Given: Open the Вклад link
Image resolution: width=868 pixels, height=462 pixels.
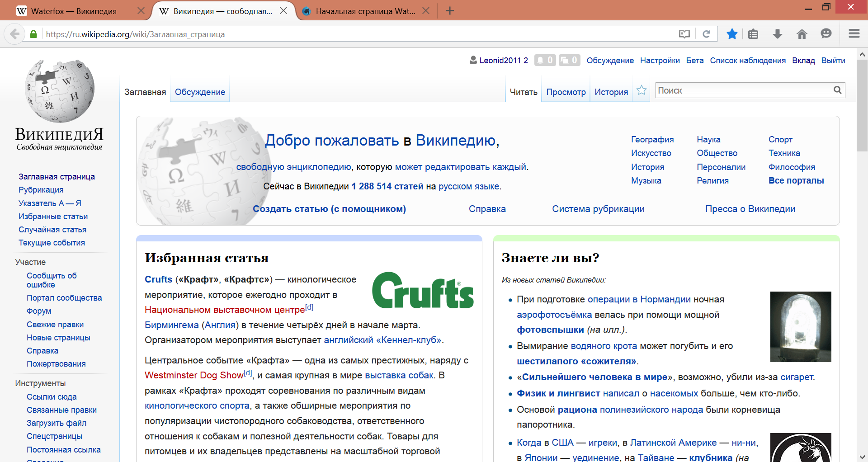Looking at the screenshot, I should (x=803, y=61).
